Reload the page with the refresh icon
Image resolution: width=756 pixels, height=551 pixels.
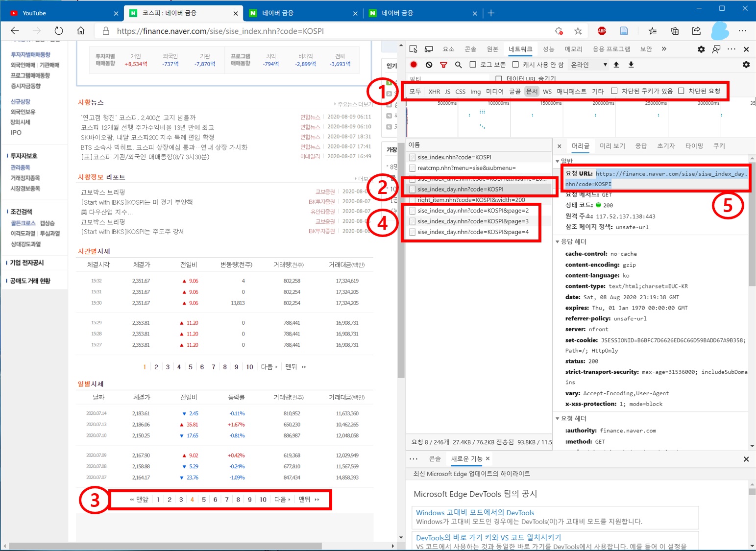click(59, 31)
